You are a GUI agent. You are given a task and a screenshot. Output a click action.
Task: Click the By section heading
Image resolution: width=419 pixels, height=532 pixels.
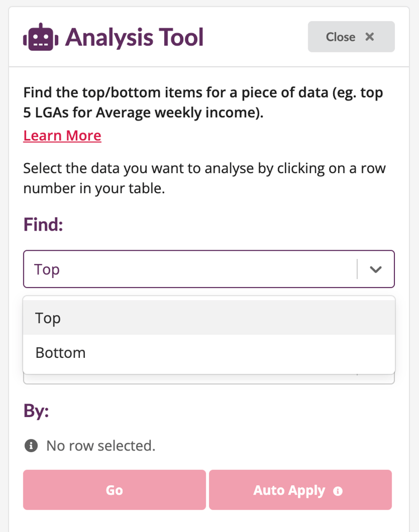point(36,411)
